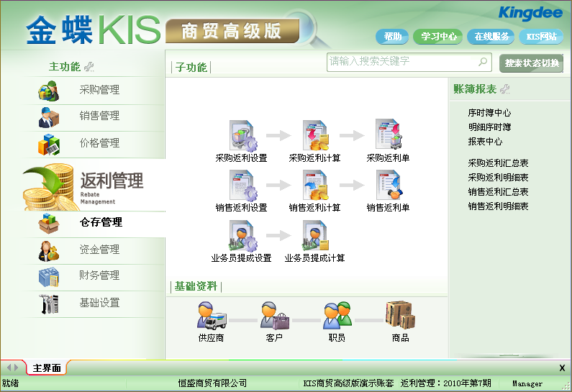This screenshot has height=392, width=572.
Task: Toggle search mode with 搜索状态切换
Action: (531, 63)
